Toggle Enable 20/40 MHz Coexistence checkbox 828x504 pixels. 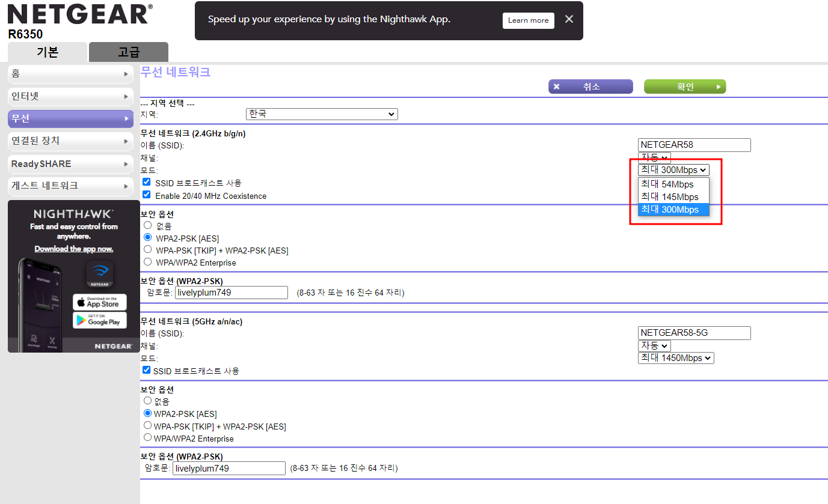(x=147, y=195)
